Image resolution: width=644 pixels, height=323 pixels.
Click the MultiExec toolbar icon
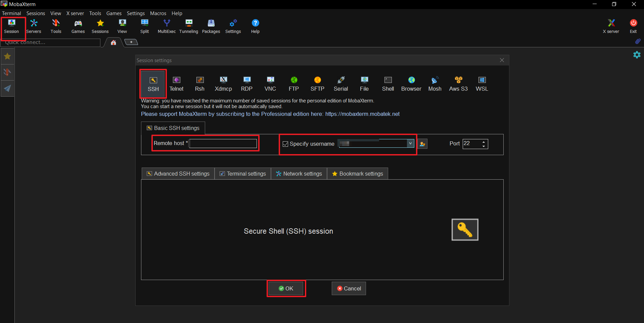click(167, 26)
